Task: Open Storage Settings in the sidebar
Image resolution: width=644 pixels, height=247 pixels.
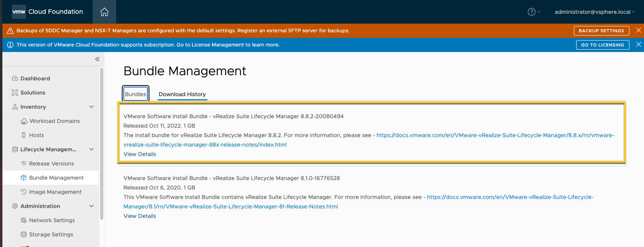Action: coord(51,234)
